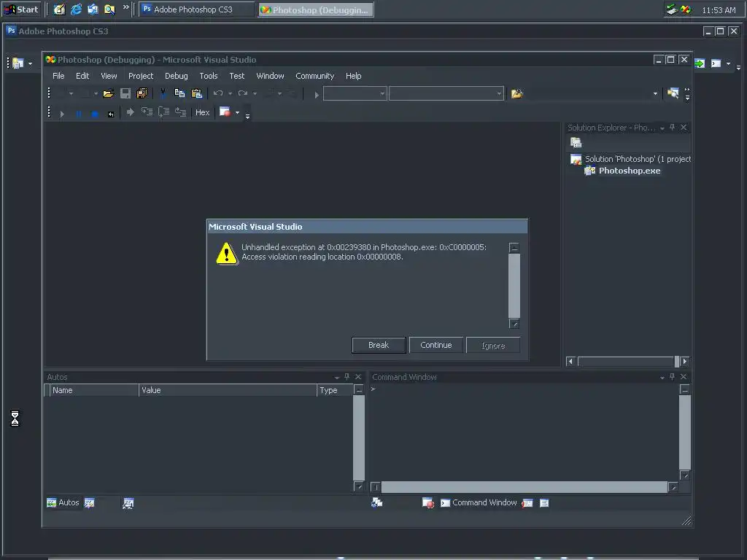The width and height of the screenshot is (747, 560).
Task: Click the Type column header in Autos
Action: click(x=335, y=391)
